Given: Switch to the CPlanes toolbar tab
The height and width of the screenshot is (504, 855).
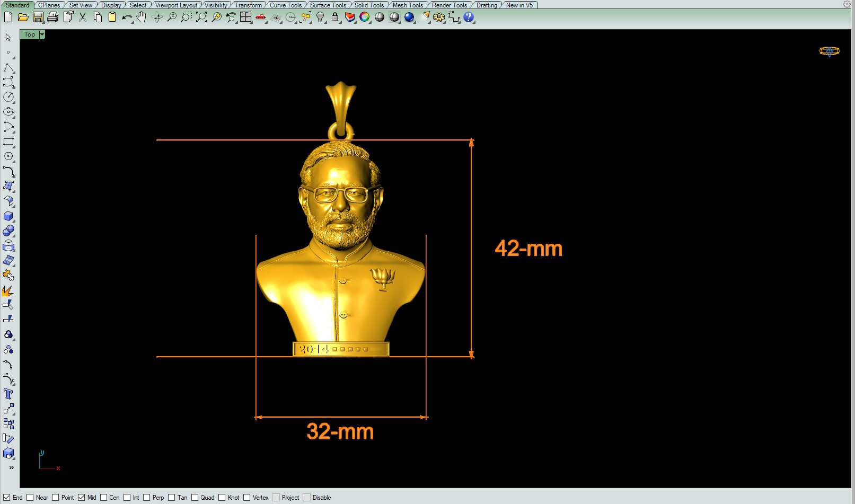Looking at the screenshot, I should [49, 5].
